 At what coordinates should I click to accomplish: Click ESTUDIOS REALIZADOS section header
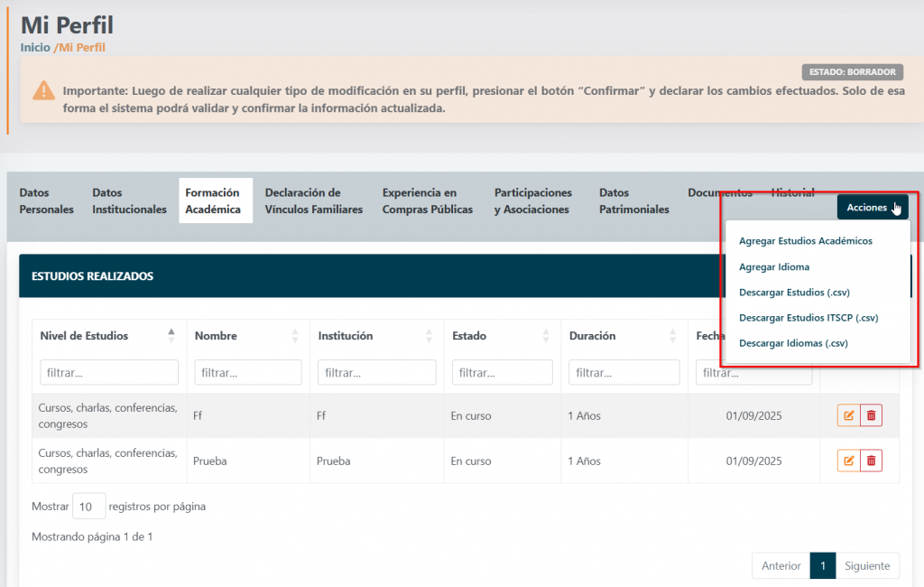[93, 276]
